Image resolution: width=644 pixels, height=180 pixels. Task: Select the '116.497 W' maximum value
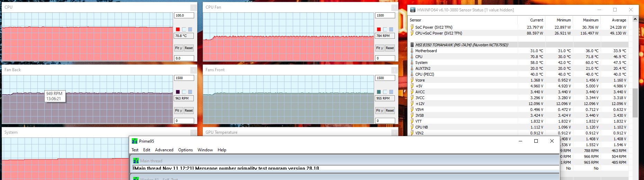[590, 33]
